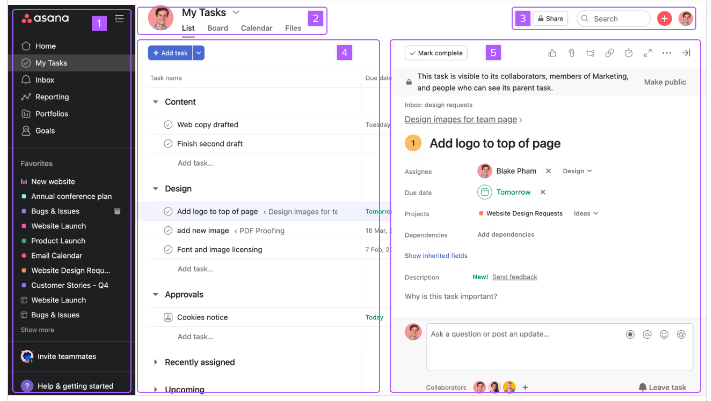Click the record video icon in comment box
This screenshot has width=711, height=401.
pos(630,334)
